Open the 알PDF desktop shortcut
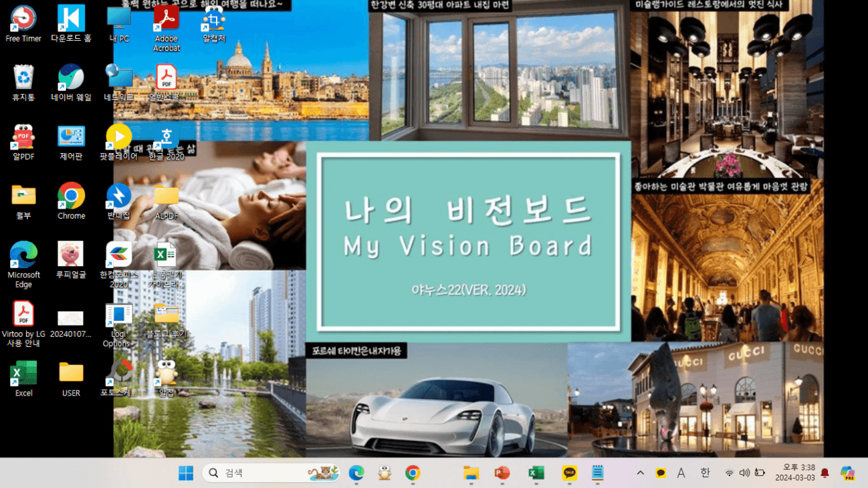The height and width of the screenshot is (488, 868). (23, 137)
